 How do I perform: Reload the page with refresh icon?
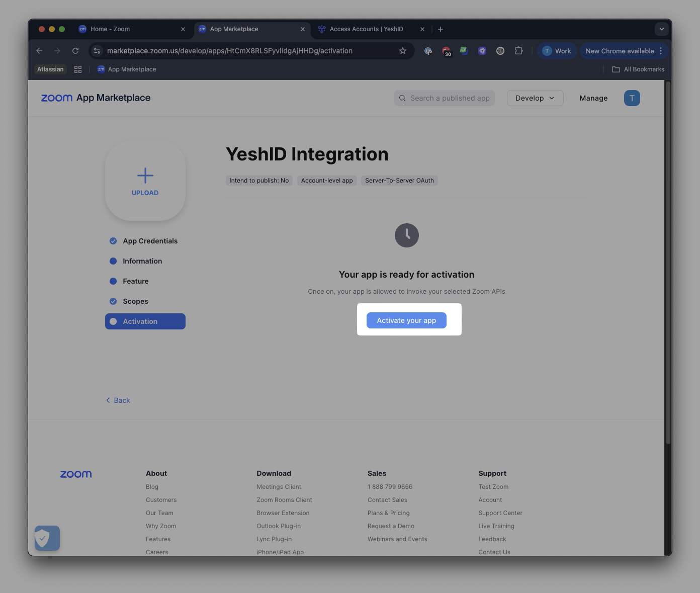click(75, 51)
